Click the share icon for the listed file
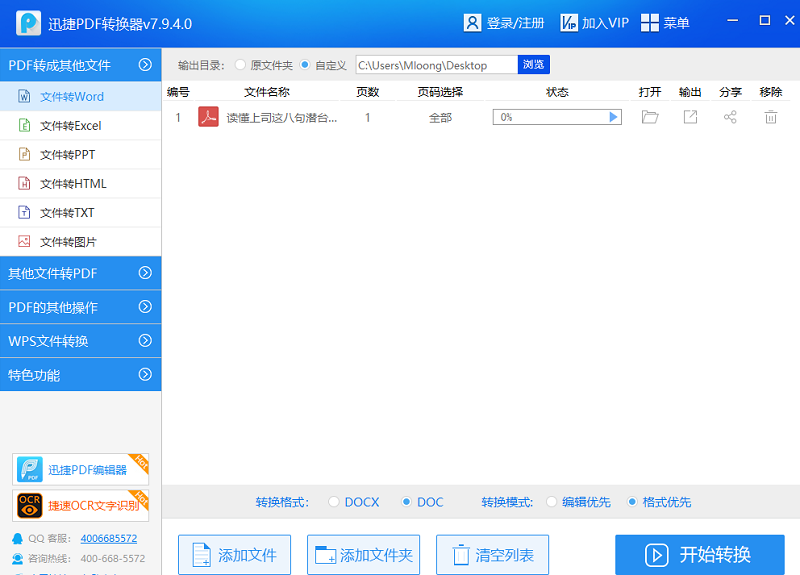Image resolution: width=800 pixels, height=575 pixels. (x=730, y=117)
